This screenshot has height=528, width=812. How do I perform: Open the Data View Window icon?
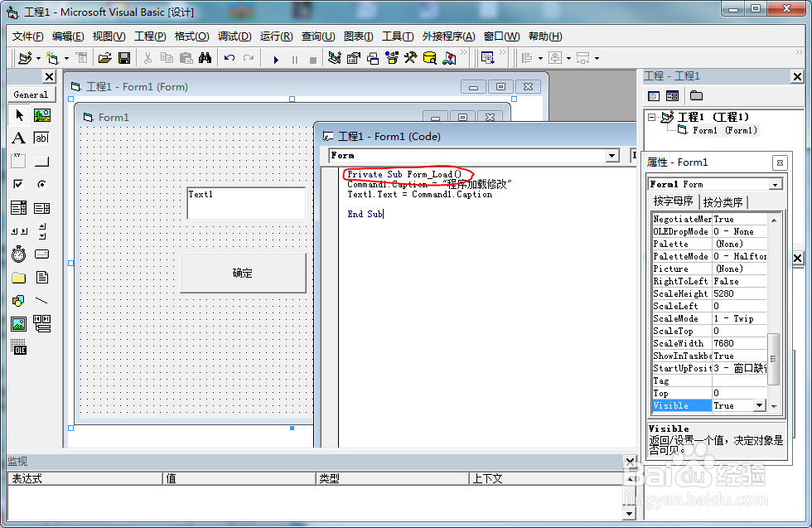(x=430, y=58)
